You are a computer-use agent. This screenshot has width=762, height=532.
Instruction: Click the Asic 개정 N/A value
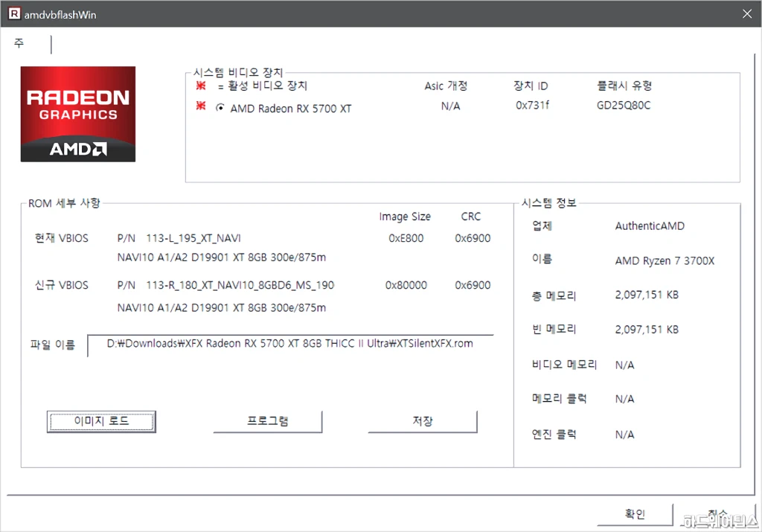click(450, 106)
